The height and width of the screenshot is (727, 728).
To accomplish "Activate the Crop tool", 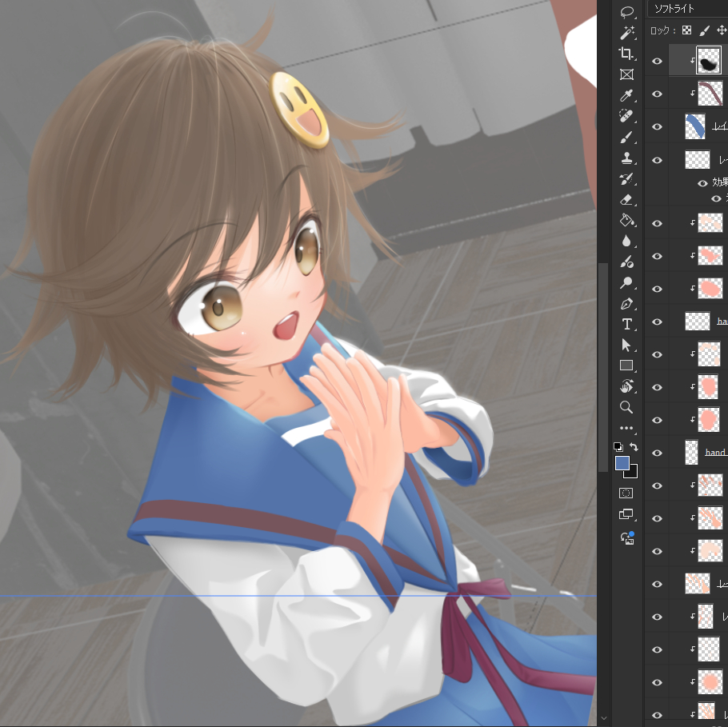I will tap(627, 54).
